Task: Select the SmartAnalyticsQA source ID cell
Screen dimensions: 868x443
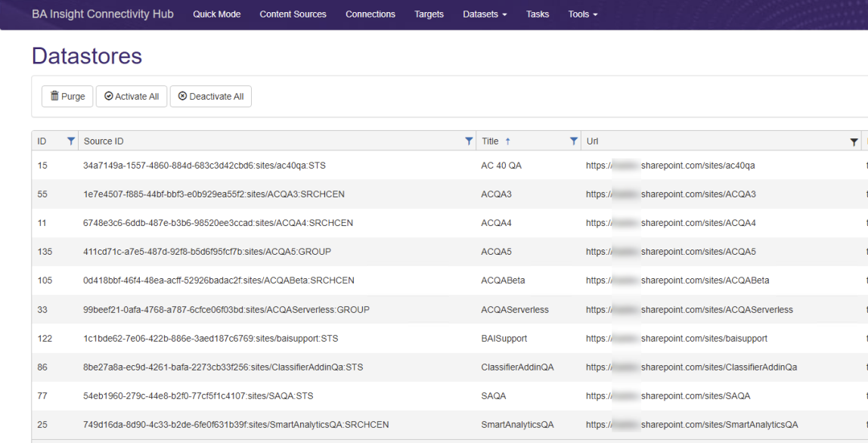Action: (x=236, y=425)
